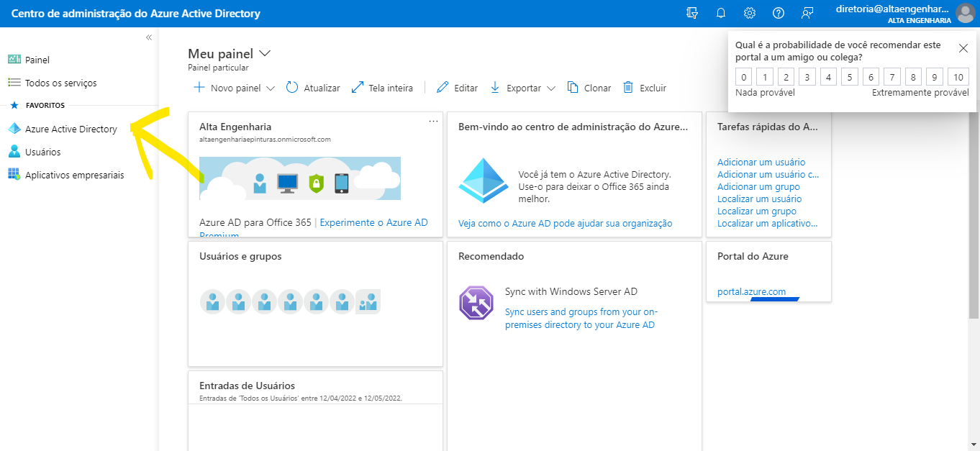
Task: Click the Atualizar refresh icon
Action: [x=292, y=88]
